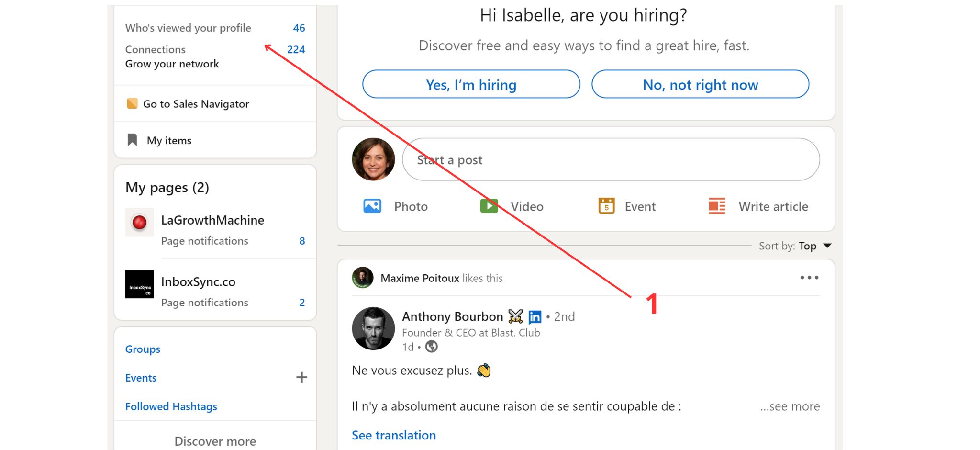This screenshot has height=450, width=980.
Task: Open Who's viewed your profile
Action: pos(188,28)
